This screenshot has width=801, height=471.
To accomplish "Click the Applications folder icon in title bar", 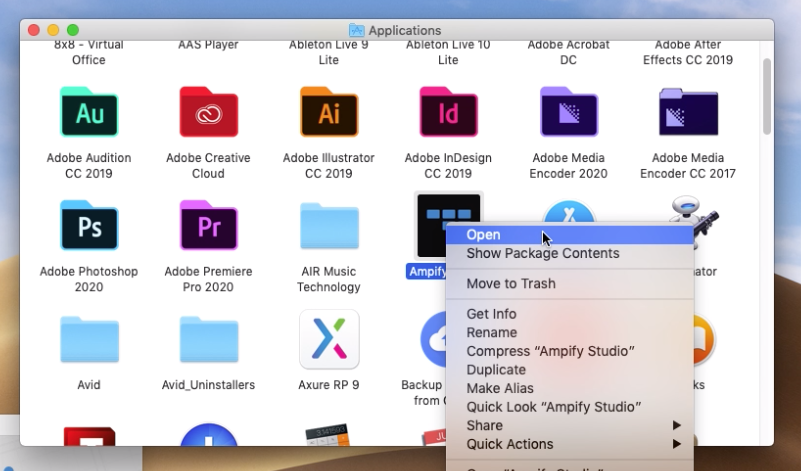I will (357, 30).
